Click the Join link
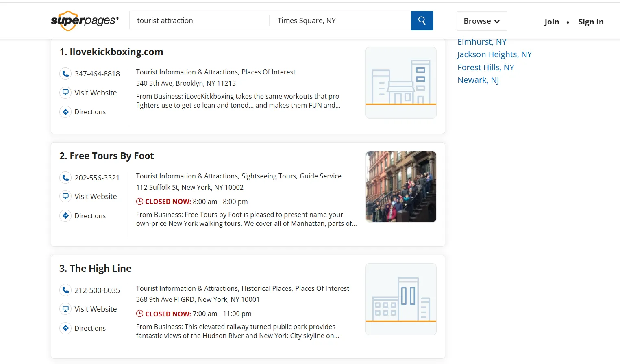620x364 pixels. [x=551, y=22]
